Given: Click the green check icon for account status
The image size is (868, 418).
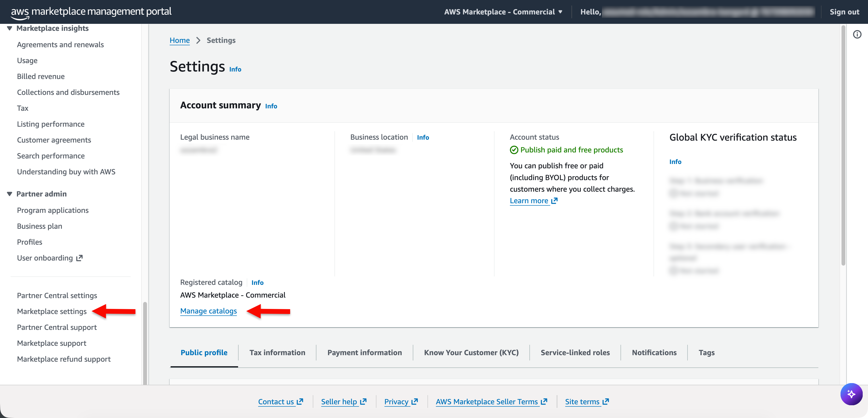Looking at the screenshot, I should coord(514,150).
